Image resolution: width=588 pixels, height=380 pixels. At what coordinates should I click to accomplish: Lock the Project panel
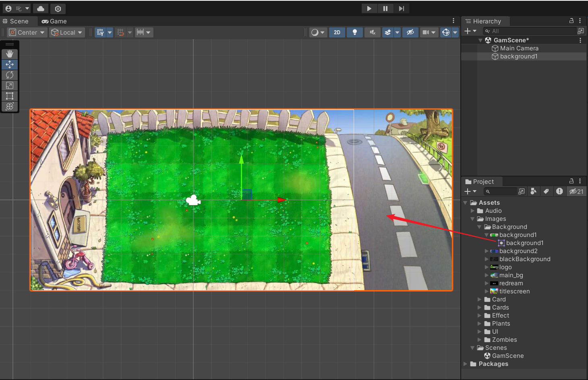click(x=571, y=181)
